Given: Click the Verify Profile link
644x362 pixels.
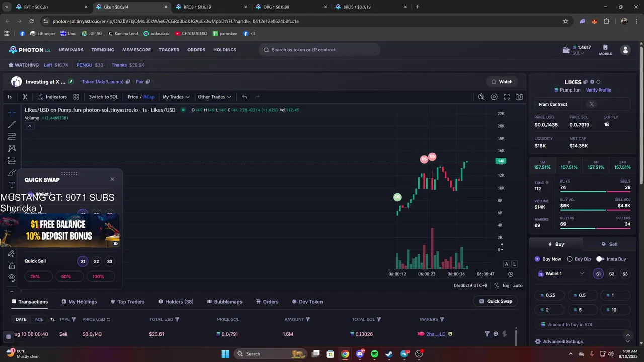Looking at the screenshot, I should click(x=598, y=90).
